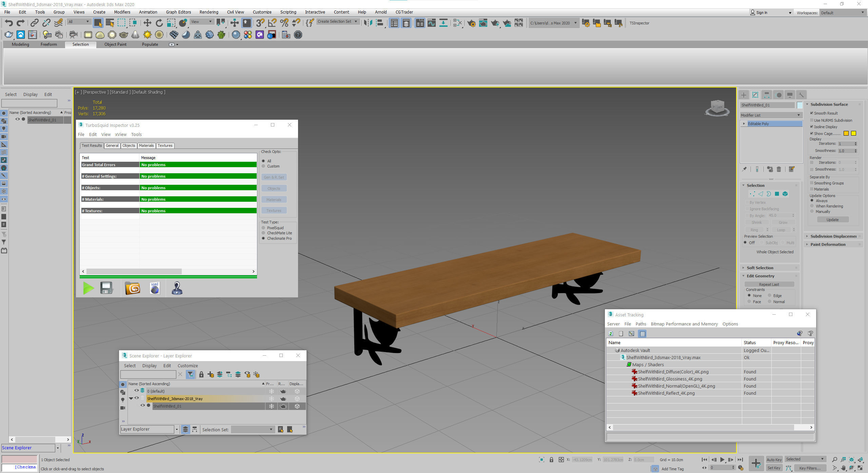This screenshot has width=868, height=473.
Task: Run the TurboSquid Inspector green play button
Action: pos(88,289)
